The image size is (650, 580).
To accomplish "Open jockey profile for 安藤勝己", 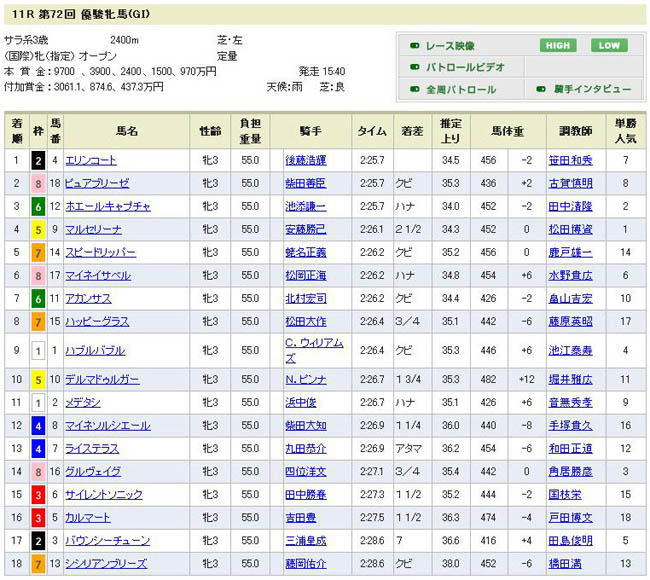I will (x=305, y=229).
